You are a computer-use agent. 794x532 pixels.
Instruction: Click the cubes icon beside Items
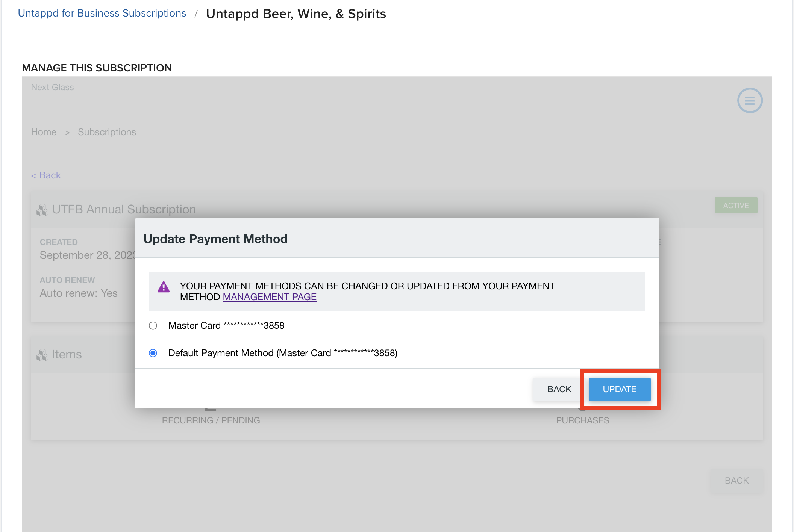point(42,355)
